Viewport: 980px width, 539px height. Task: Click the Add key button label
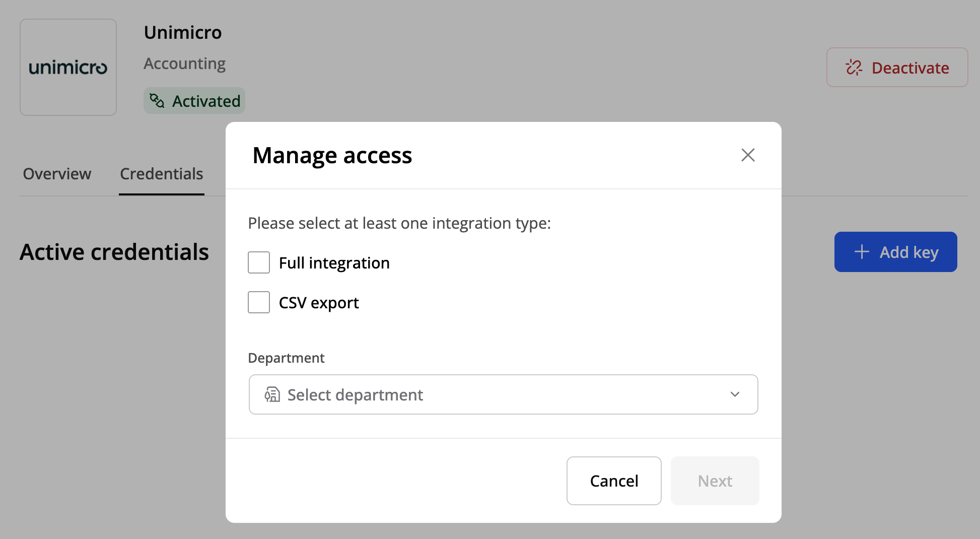908,252
